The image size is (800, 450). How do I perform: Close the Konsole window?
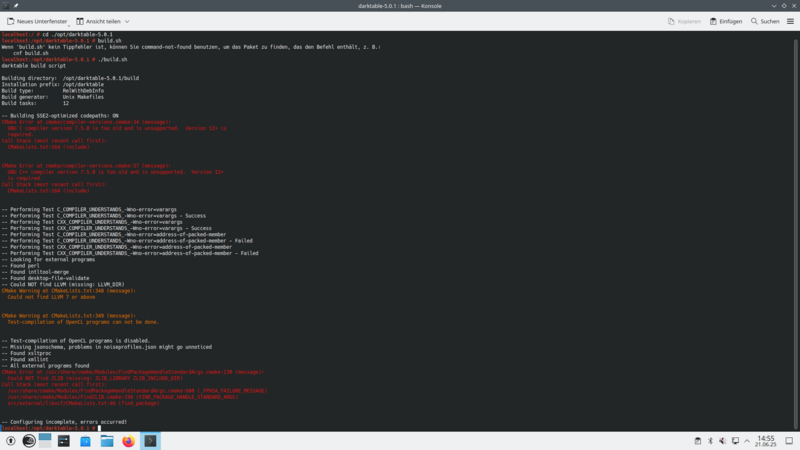[x=794, y=6]
